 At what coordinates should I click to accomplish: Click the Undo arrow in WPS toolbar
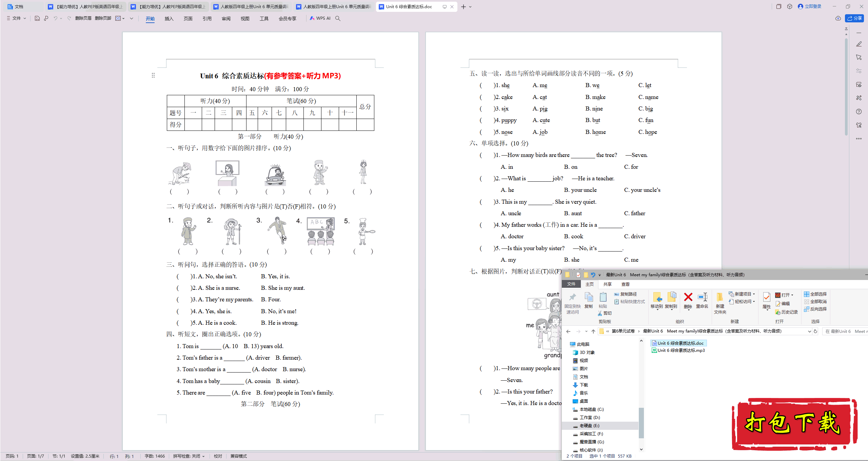[55, 18]
